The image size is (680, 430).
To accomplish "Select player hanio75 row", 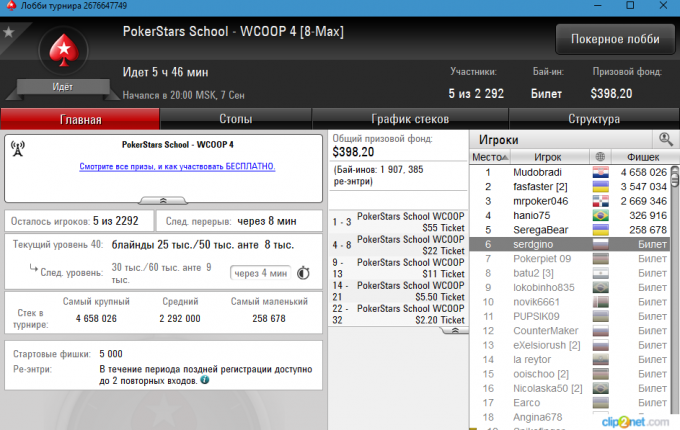I will coord(570,215).
